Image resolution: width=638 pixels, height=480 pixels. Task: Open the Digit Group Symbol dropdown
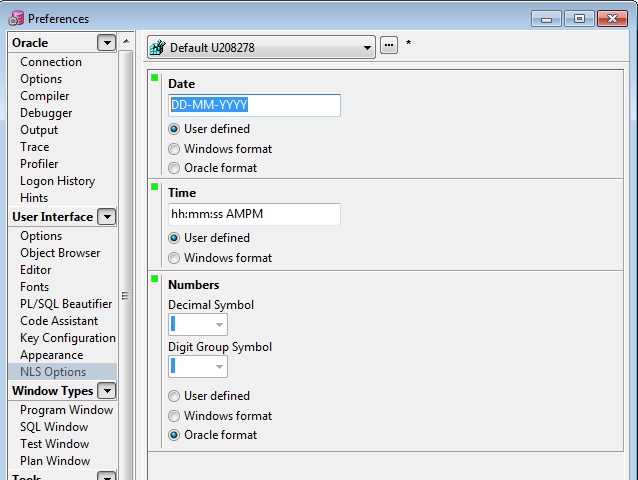pyautogui.click(x=218, y=366)
